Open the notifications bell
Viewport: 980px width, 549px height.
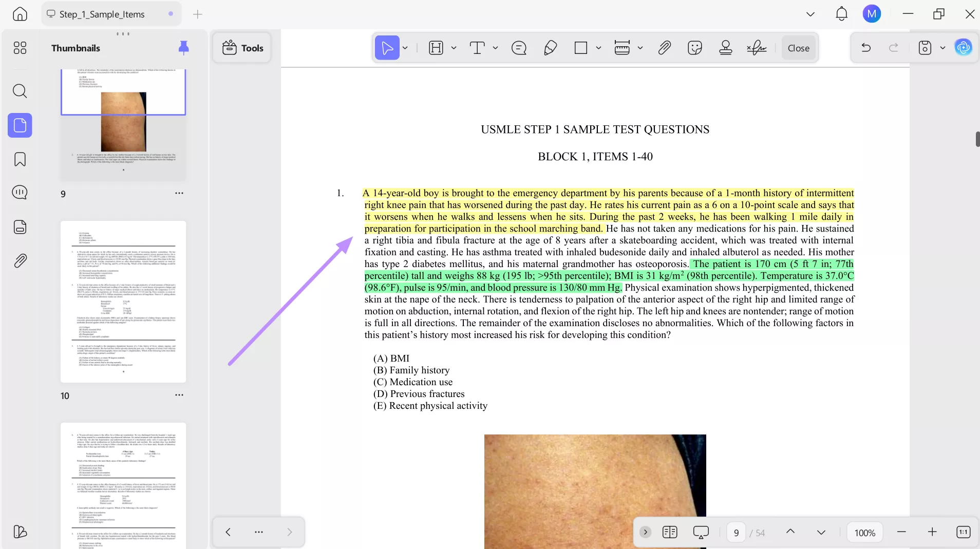841,14
